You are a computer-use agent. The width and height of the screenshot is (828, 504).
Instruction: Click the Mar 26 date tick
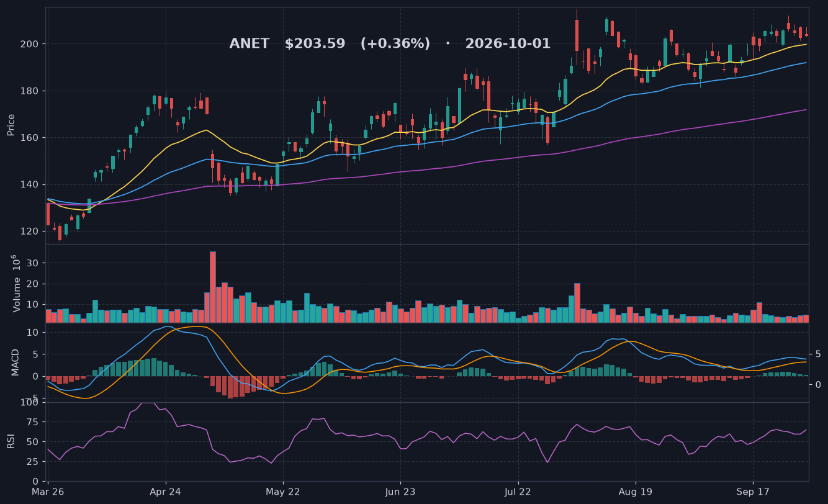click(48, 492)
